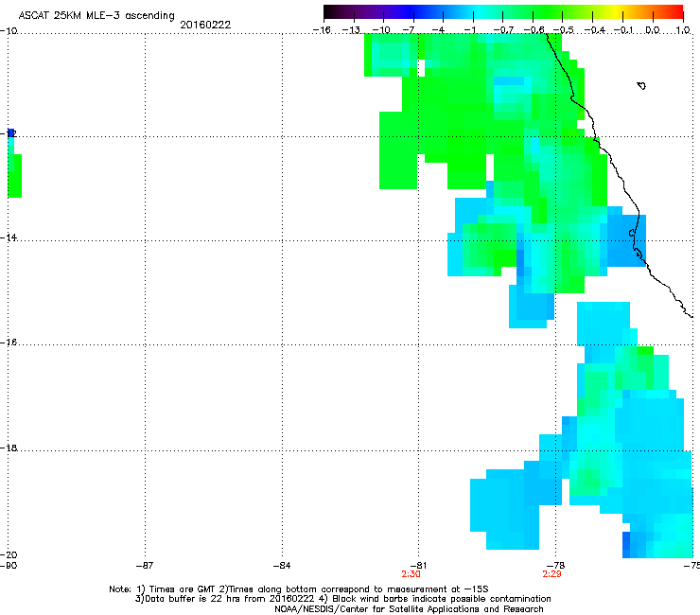The width and height of the screenshot is (700, 615).
Task: Click longitude label -78 on bottom axis
Action: [x=556, y=566]
